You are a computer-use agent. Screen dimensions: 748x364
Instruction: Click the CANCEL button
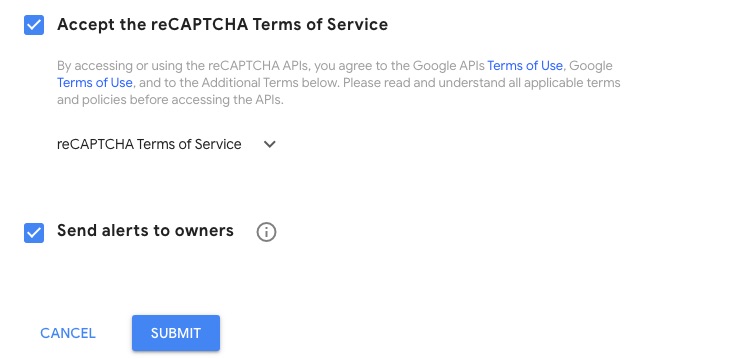tap(68, 333)
